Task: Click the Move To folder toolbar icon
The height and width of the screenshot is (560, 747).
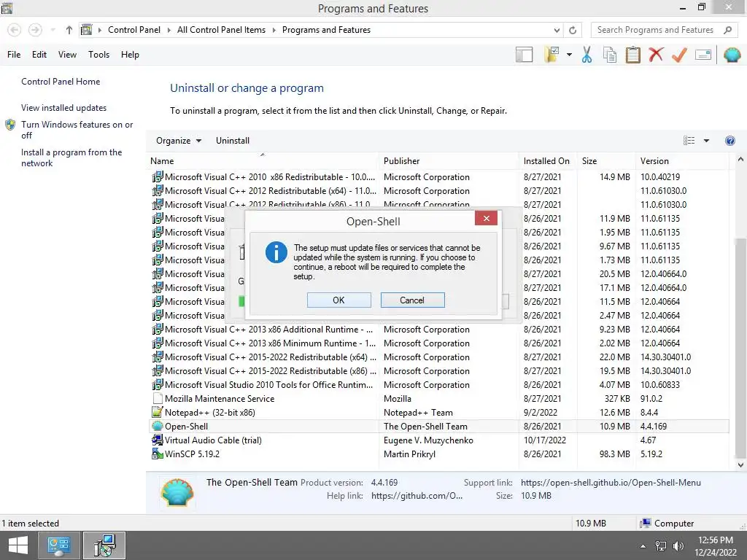Action: (552, 55)
